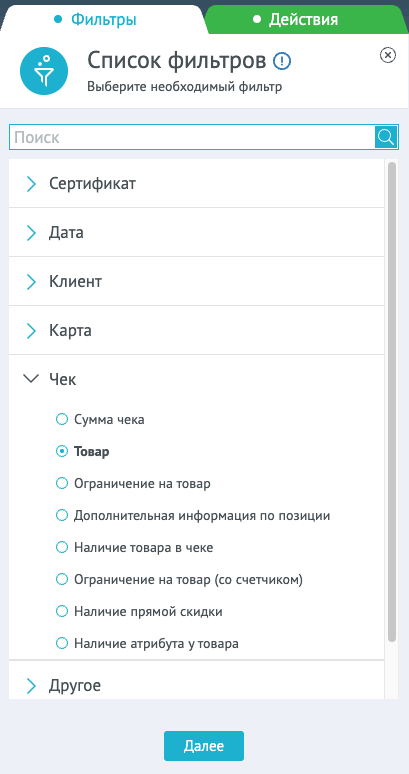Collapse the Чек section

196,379
